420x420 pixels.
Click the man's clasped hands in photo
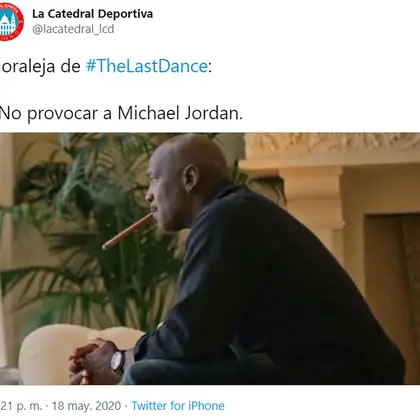coord(92,362)
